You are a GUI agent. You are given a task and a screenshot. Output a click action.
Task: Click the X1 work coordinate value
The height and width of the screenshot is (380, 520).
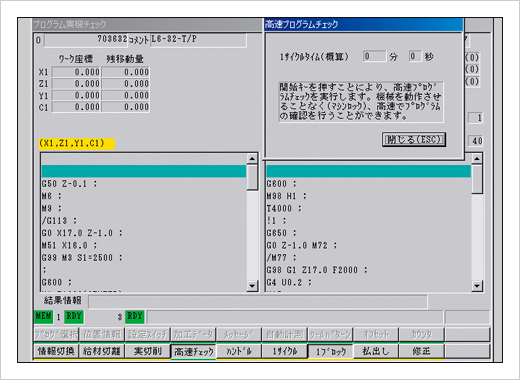76,72
